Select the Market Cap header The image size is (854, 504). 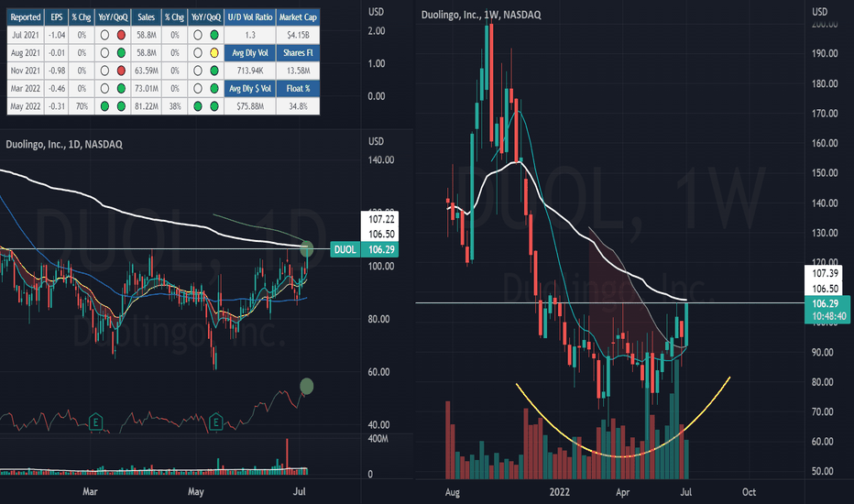click(x=298, y=17)
